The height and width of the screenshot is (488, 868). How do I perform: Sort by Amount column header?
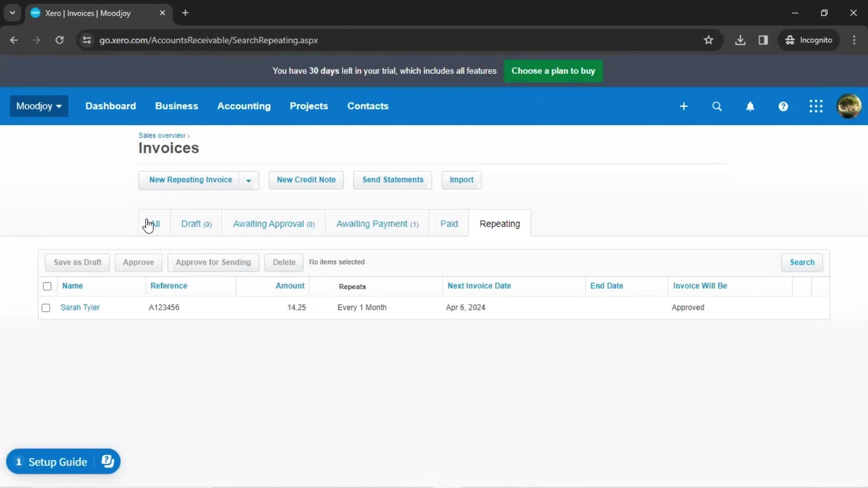290,286
